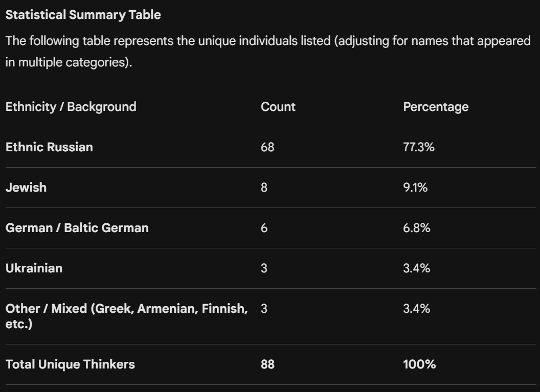
Task: Click the count value 6
Action: pos(264,228)
